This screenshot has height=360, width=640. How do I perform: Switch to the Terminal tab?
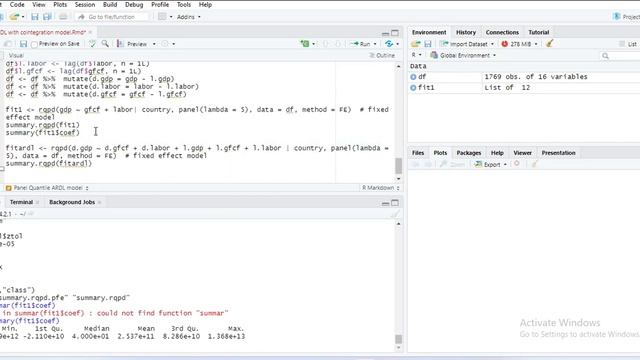[x=21, y=202]
